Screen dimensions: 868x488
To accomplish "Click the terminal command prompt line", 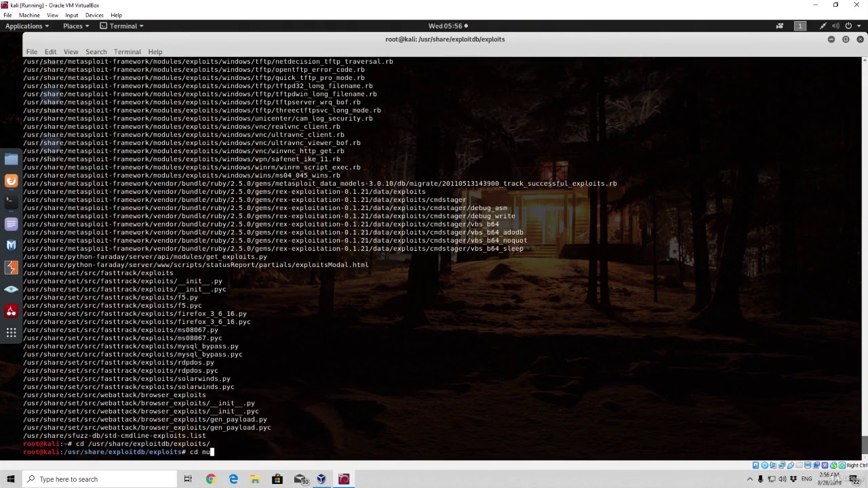I will click(119, 451).
